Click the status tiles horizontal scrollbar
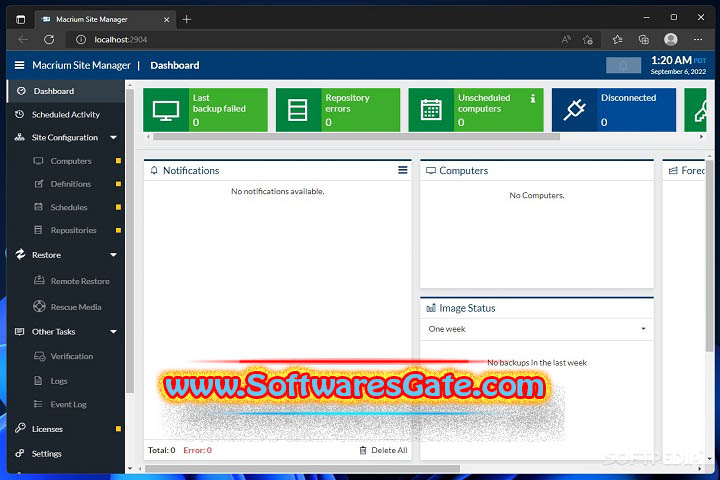720x480 pixels. 357,136
